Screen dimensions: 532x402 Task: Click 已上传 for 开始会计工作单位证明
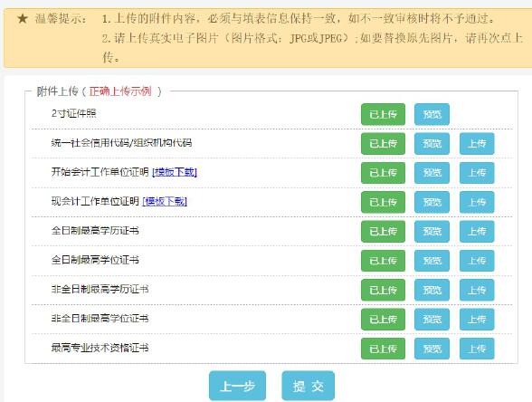pyautogui.click(x=383, y=173)
